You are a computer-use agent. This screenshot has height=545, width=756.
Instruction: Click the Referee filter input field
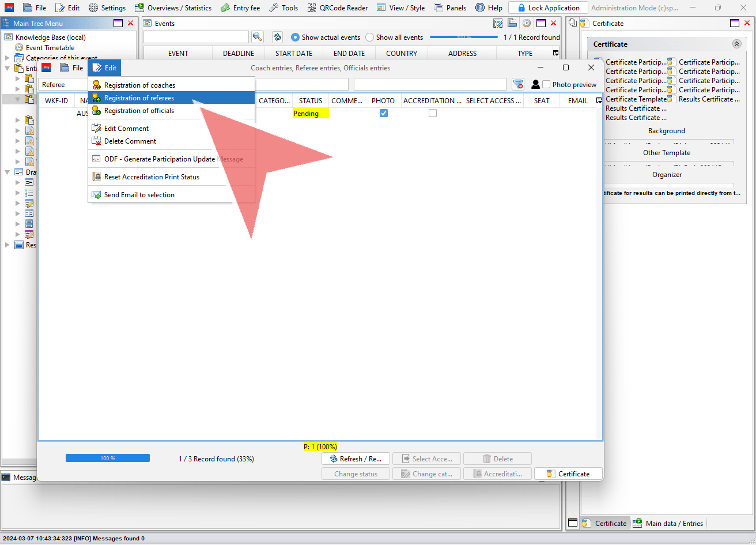pos(63,85)
